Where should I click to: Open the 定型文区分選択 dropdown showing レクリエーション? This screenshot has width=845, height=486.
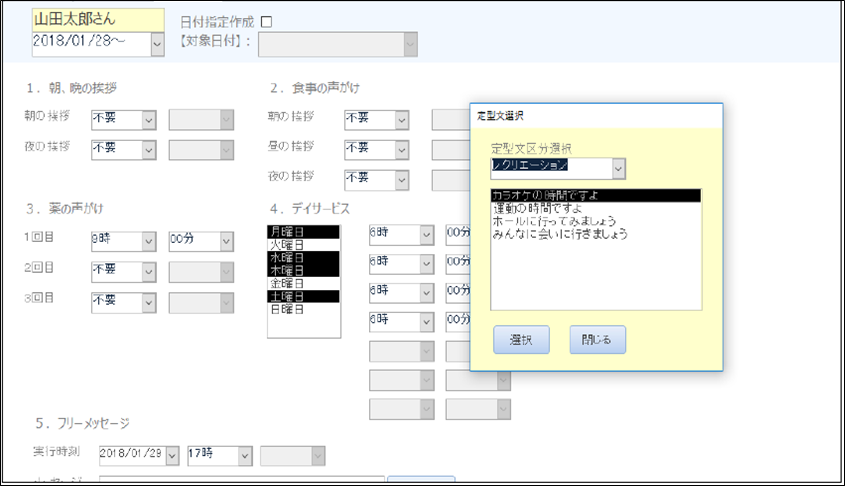[618, 168]
